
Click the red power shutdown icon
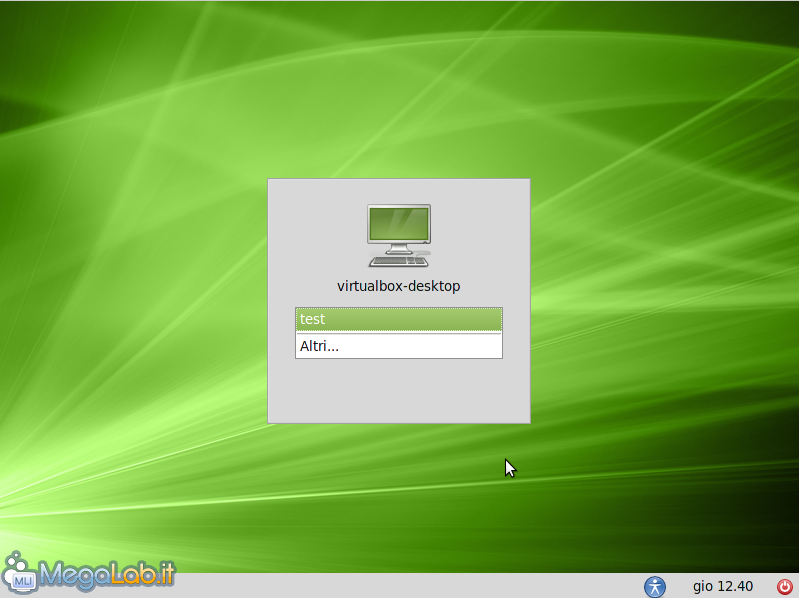tap(784, 587)
